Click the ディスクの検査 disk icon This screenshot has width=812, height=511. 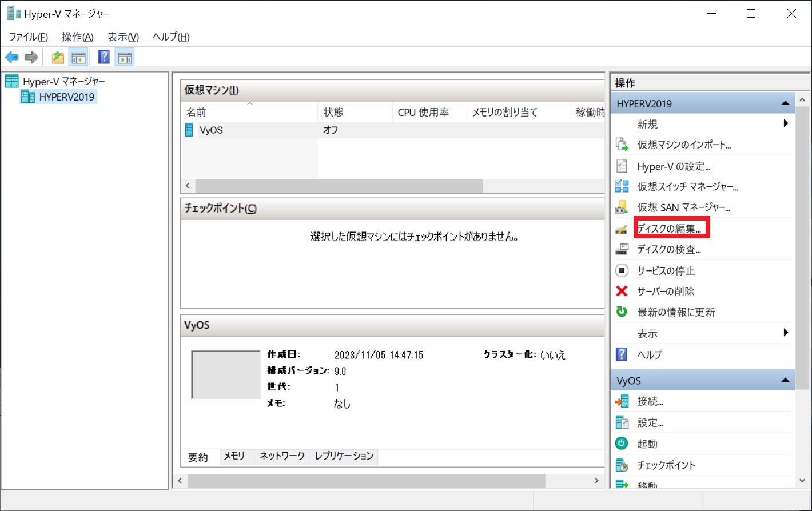click(x=622, y=249)
